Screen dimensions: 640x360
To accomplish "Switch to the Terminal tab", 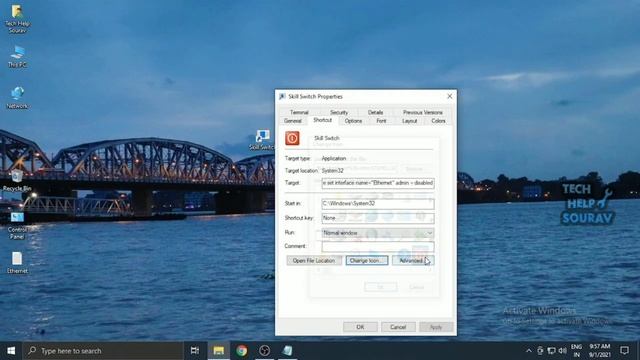I will (x=299, y=112).
